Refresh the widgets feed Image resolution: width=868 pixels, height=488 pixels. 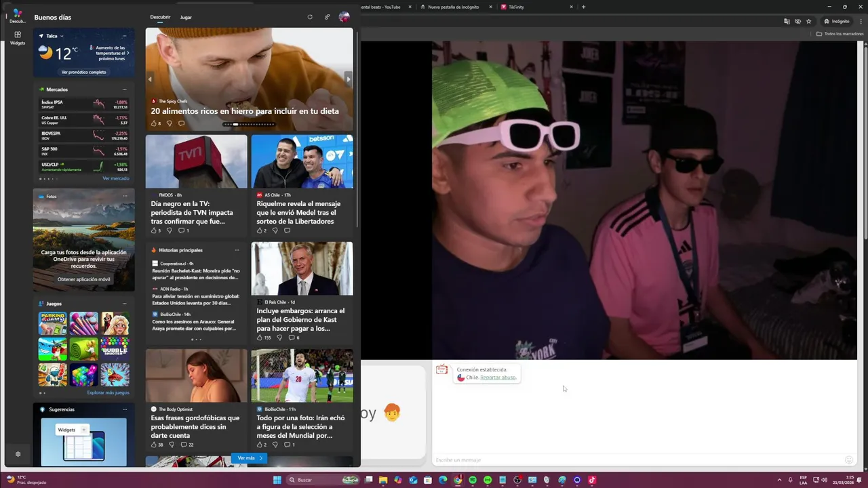point(310,17)
